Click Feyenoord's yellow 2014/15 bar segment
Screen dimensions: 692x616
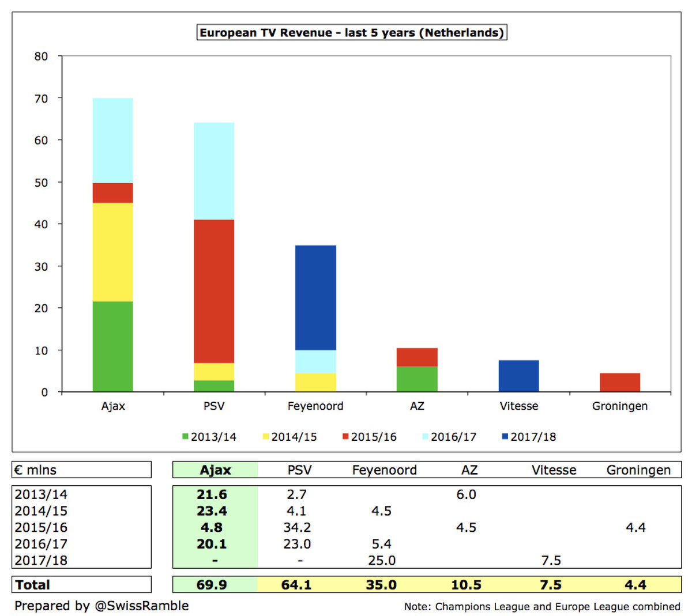[x=315, y=383]
